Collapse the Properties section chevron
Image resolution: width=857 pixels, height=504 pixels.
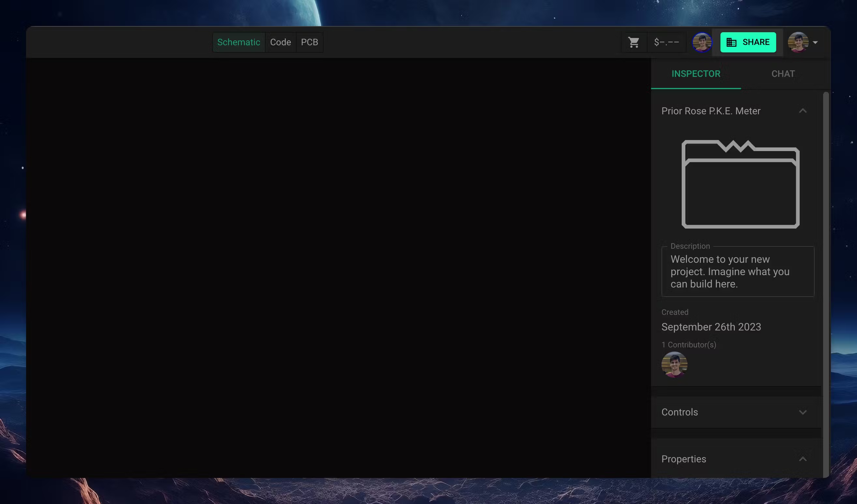click(803, 459)
